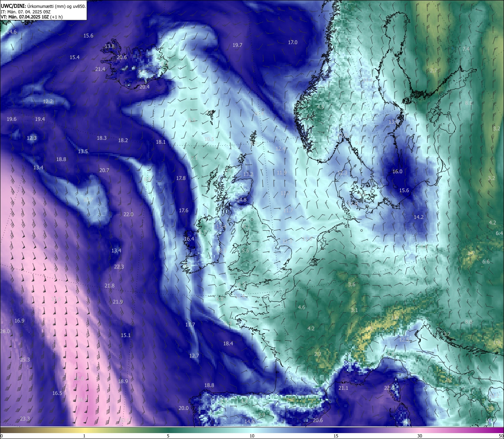Click the 50 tick on the color scale
This screenshot has height=439, width=504.
[501, 436]
